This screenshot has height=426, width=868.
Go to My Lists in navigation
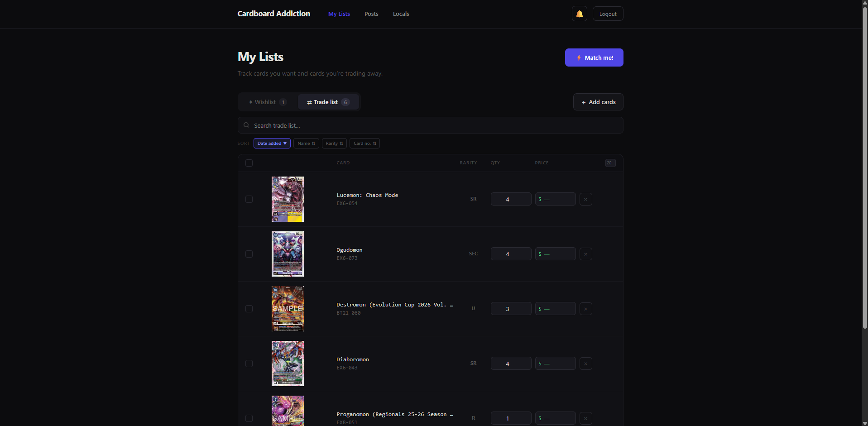(x=339, y=14)
